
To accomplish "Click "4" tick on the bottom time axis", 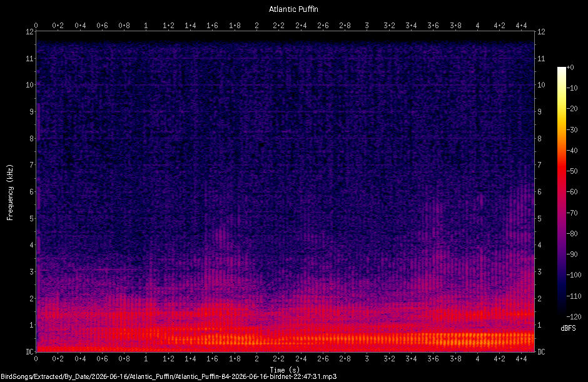I will click(x=477, y=359).
